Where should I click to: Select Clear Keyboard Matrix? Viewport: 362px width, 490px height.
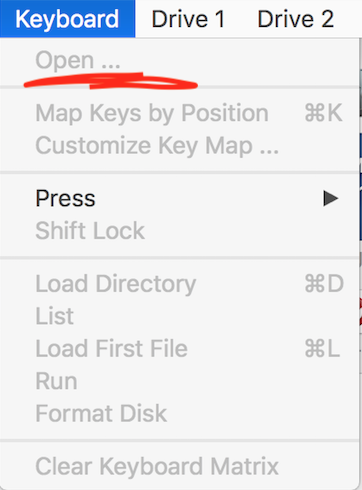[180, 466]
